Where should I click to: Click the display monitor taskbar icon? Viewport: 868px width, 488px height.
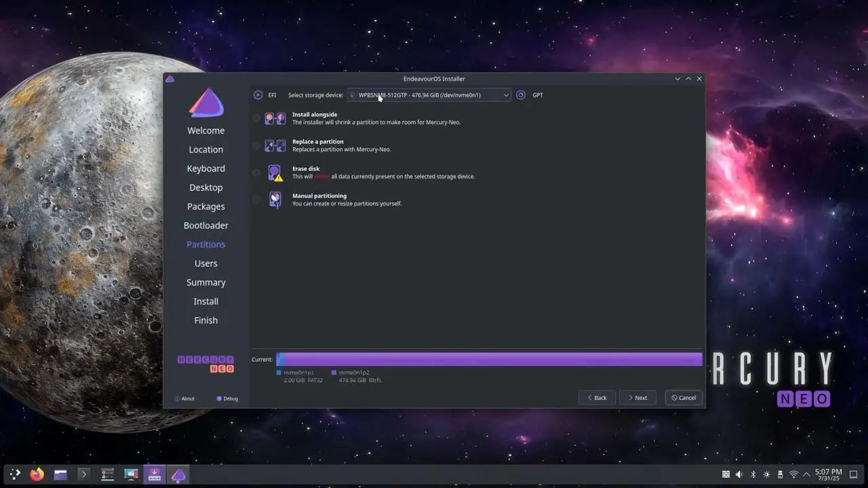click(x=131, y=474)
